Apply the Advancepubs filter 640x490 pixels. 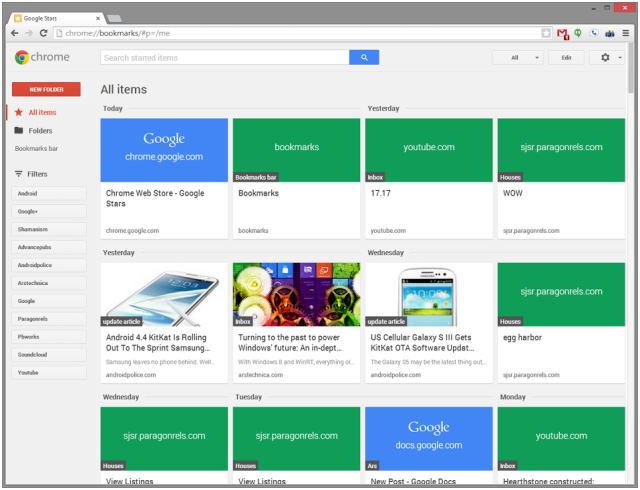tap(49, 247)
